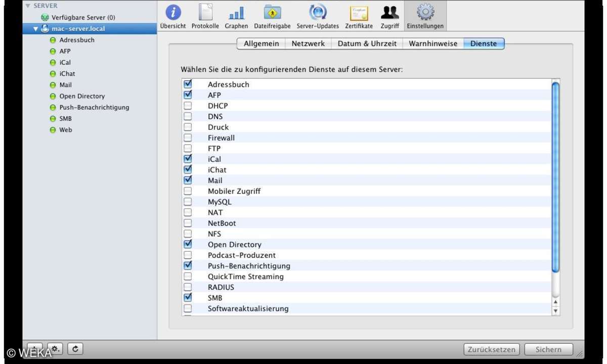
Task: Open the gear action menu in bottom bar
Action: point(55,348)
